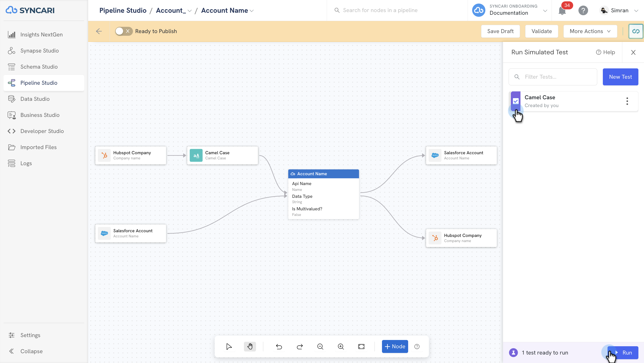Choose the pointer select tool
The height and width of the screenshot is (363, 644).
pos(229,346)
